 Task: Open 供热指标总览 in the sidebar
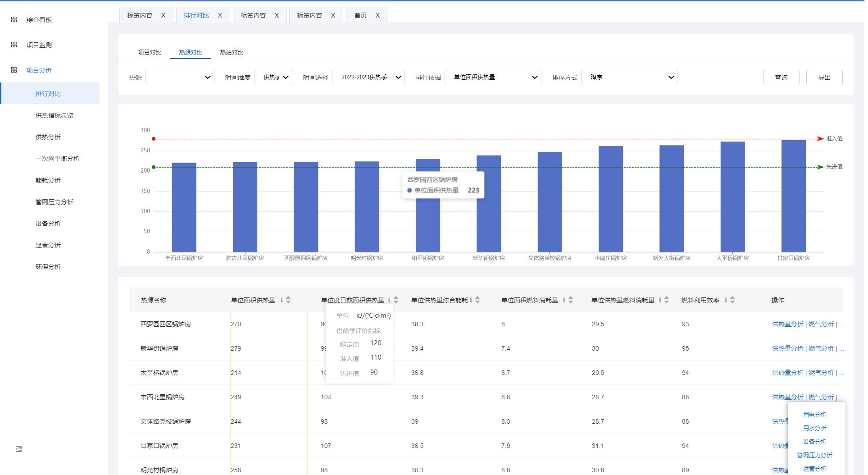(55, 115)
